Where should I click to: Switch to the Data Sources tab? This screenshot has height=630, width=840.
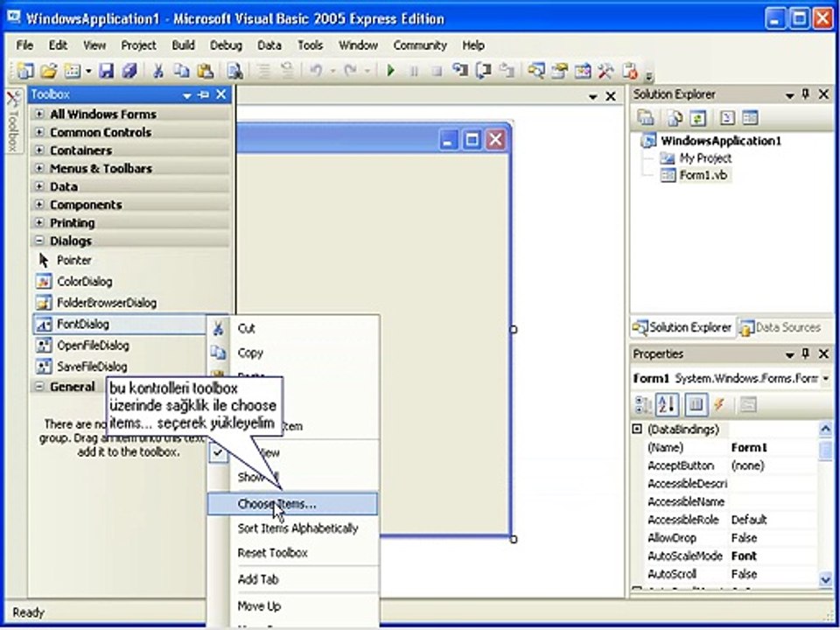(780, 327)
